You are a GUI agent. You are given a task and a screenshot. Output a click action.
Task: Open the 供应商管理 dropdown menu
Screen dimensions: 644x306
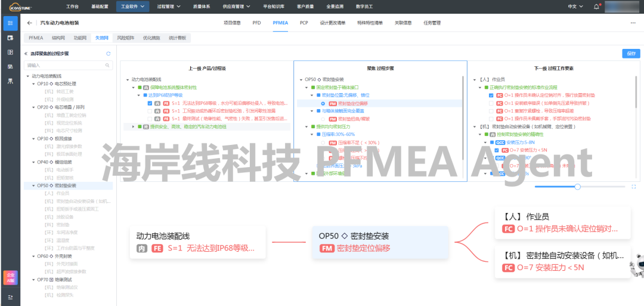coord(236,7)
